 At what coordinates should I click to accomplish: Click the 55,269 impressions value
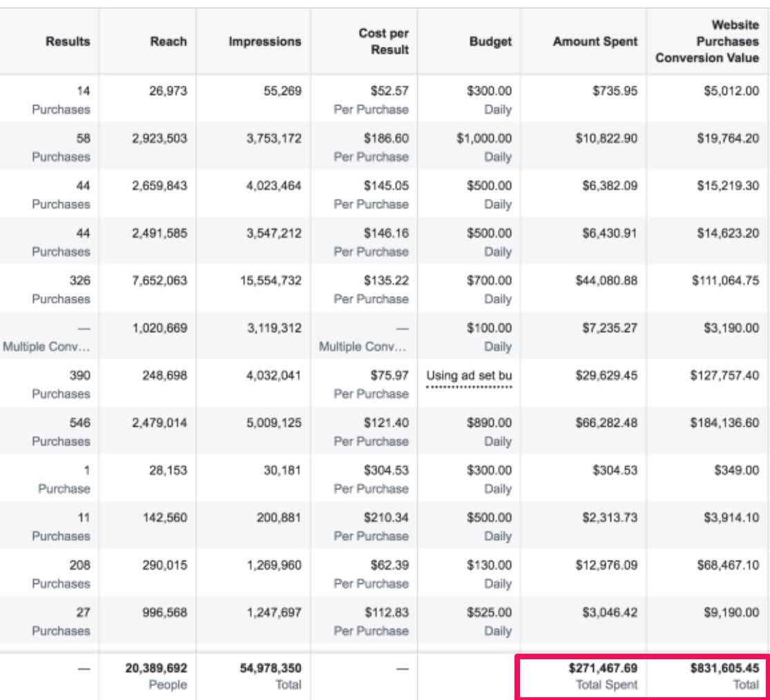282,91
